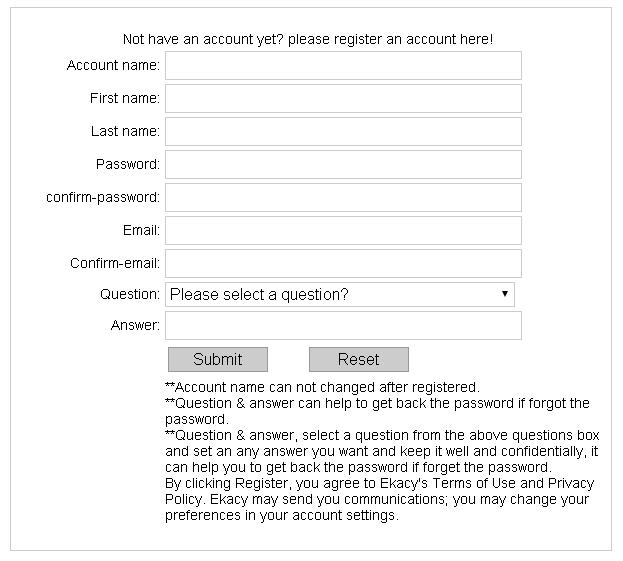Click into the Password field
Screen dimensions: 623x561
(x=343, y=165)
